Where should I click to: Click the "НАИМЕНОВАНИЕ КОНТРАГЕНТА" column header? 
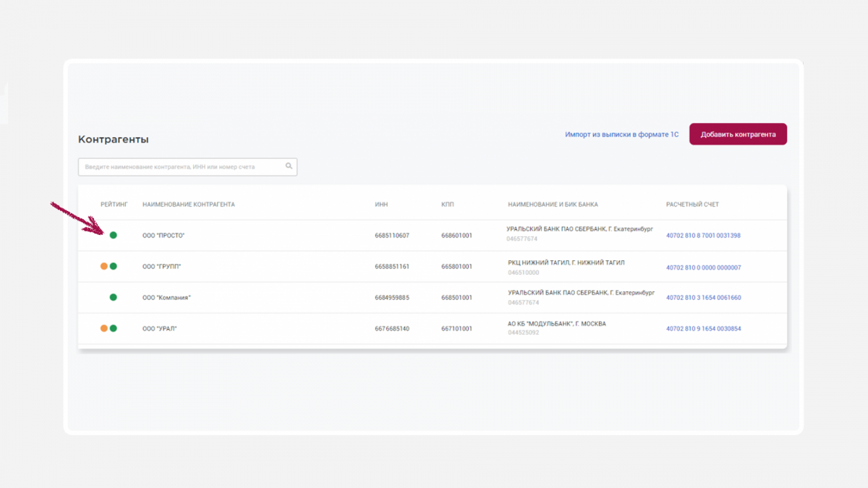189,205
